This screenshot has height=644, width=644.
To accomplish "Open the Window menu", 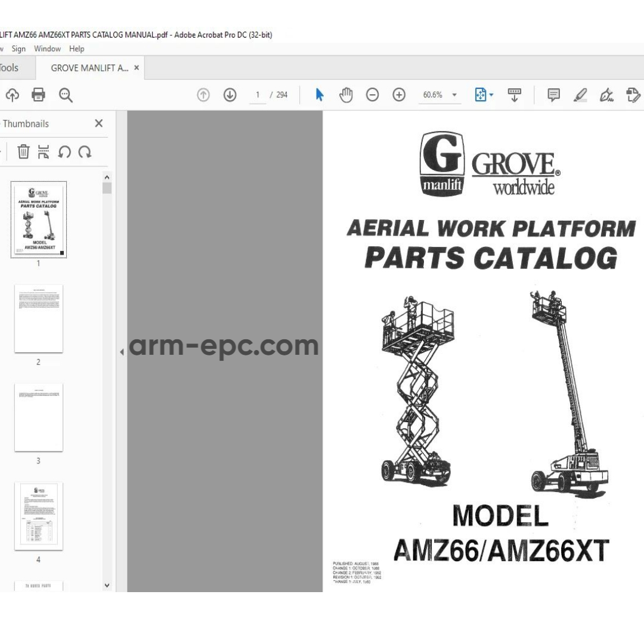I will coord(47,48).
